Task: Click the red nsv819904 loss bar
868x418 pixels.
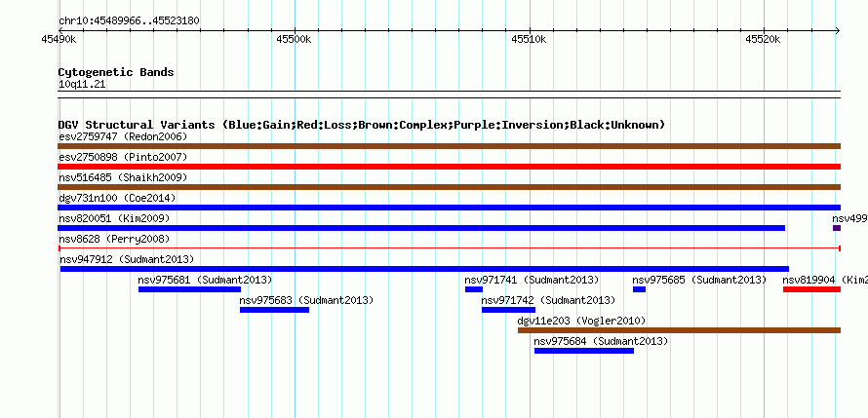Action: pos(811,289)
